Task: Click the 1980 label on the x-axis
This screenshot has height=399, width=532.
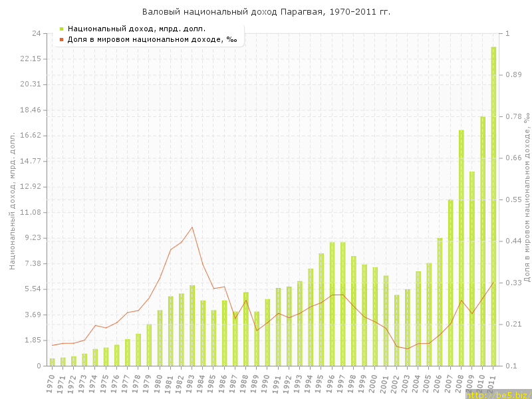Action: click(x=158, y=382)
